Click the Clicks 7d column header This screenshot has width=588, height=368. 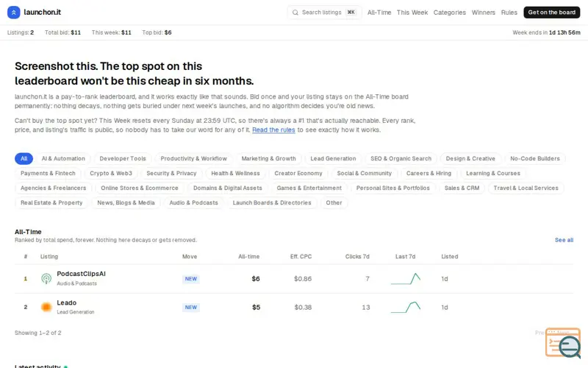(x=357, y=256)
